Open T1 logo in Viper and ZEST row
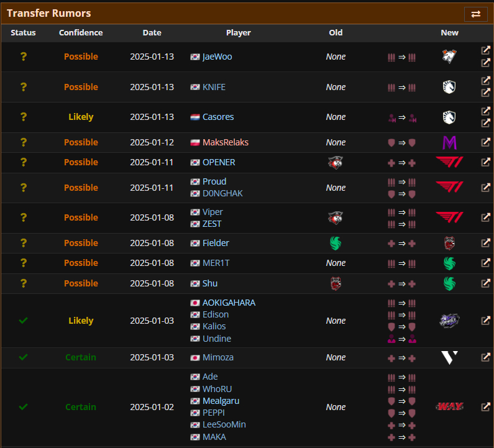This screenshot has height=448, width=494. click(x=450, y=217)
